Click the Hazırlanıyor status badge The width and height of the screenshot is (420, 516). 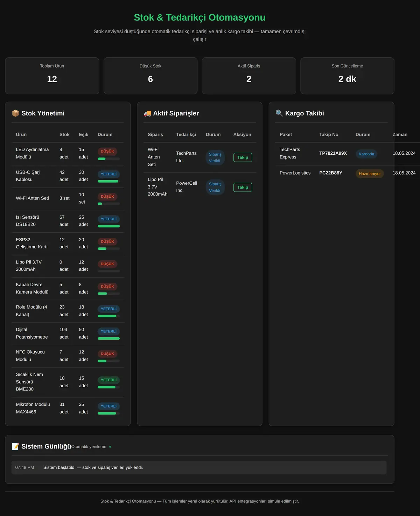point(370,174)
